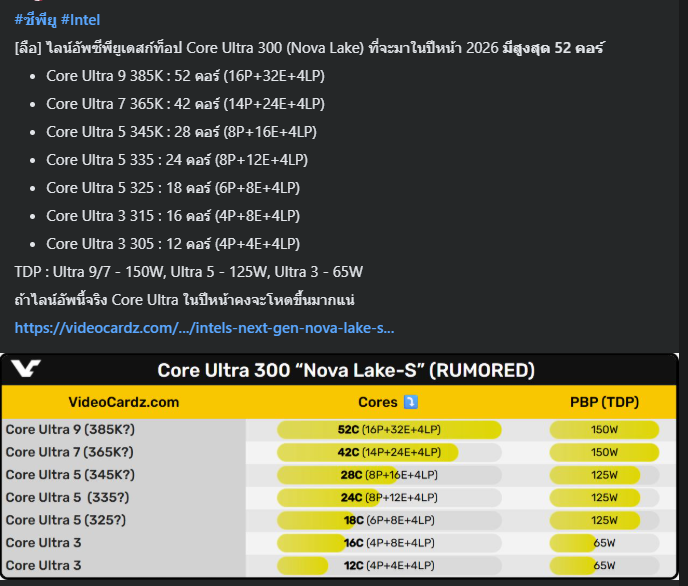Click the 125W value in the 24C row

(x=604, y=497)
